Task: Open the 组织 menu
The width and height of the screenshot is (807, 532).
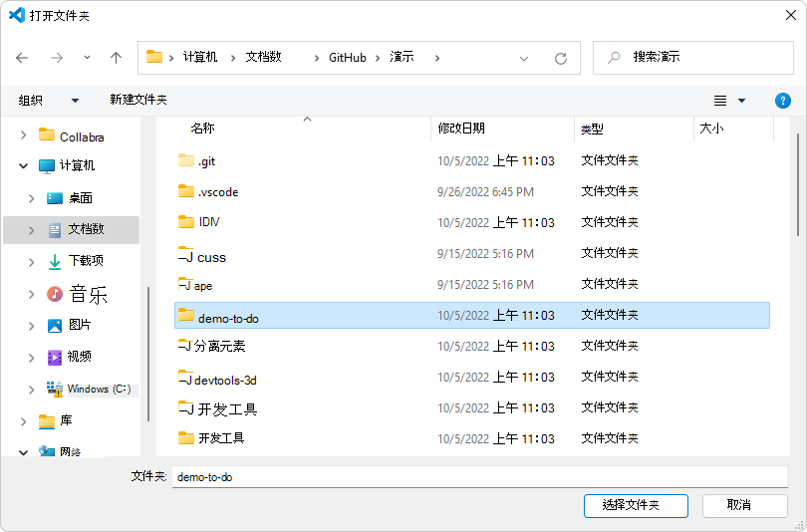Action: pyautogui.click(x=49, y=100)
